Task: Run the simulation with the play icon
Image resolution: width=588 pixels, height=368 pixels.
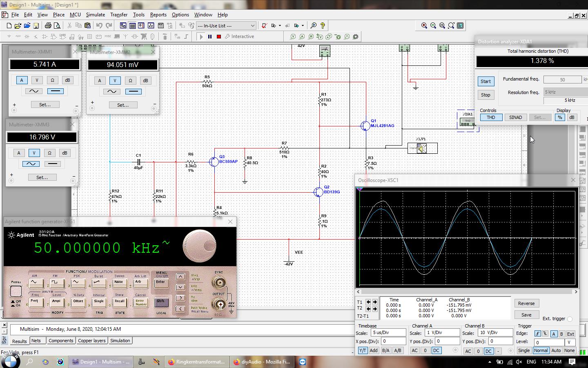Action: pos(201,36)
